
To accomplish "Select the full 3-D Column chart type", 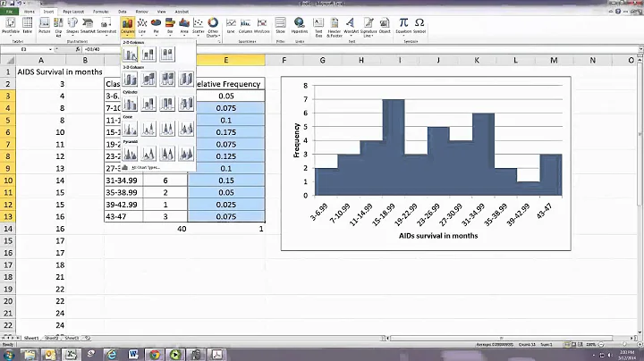I will 186,79.
